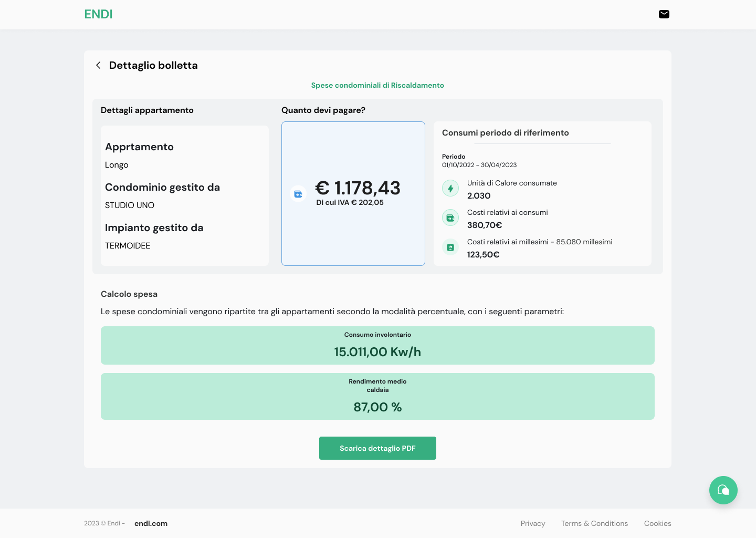Click the apartment name 'Longo'
Screen dimensions: 756x538
(x=117, y=165)
